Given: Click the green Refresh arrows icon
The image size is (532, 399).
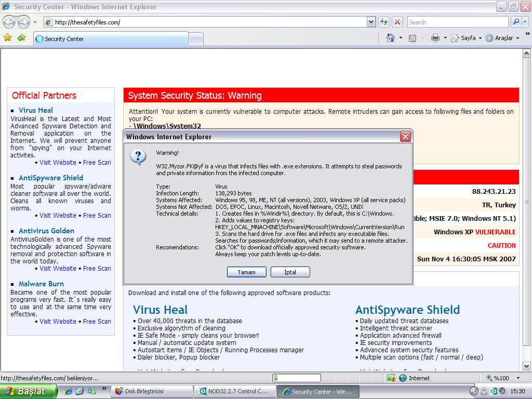Looking at the screenshot, I should 384,22.
